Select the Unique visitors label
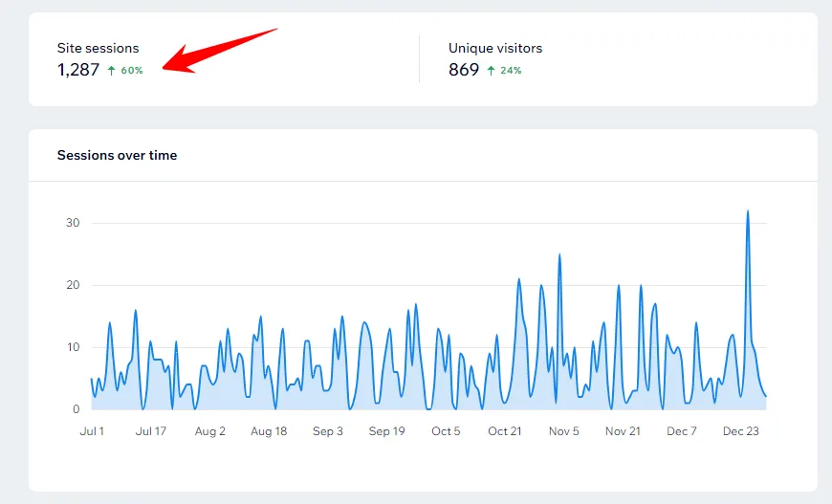This screenshot has width=832, height=504. (x=495, y=48)
